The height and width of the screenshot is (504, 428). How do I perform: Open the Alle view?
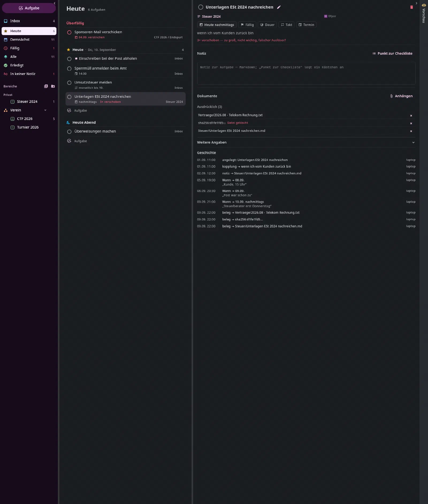pos(29,57)
